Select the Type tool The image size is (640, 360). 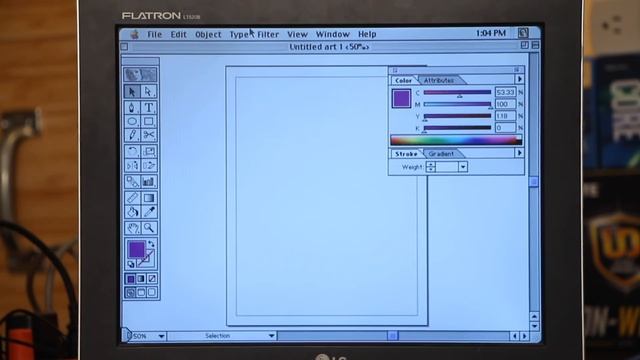pyautogui.click(x=149, y=108)
